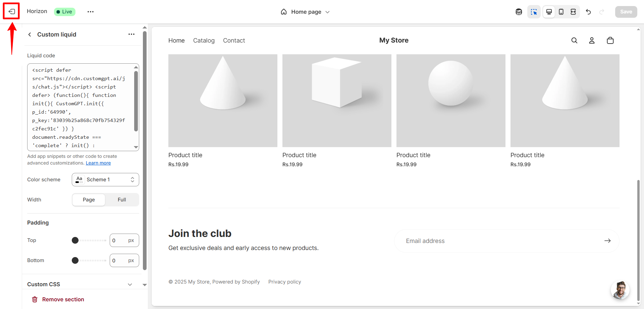Click the Liquid code box down scroll arrow
This screenshot has width=644, height=309.
[x=136, y=147]
